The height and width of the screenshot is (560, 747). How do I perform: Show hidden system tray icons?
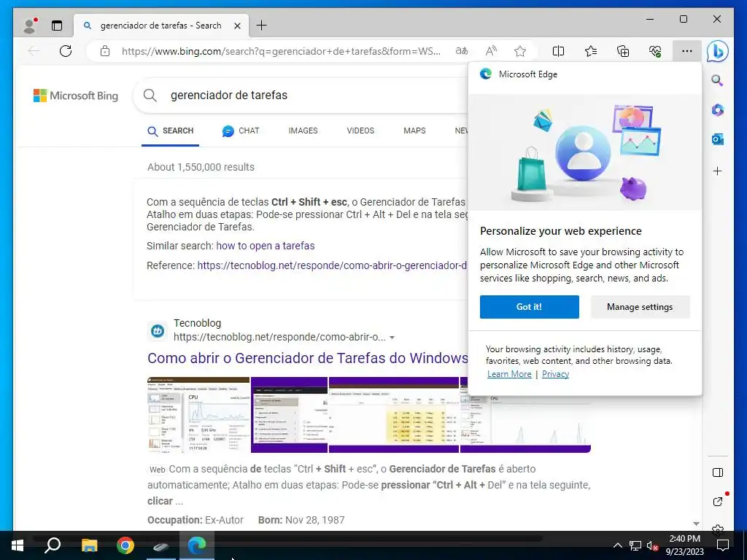click(617, 545)
